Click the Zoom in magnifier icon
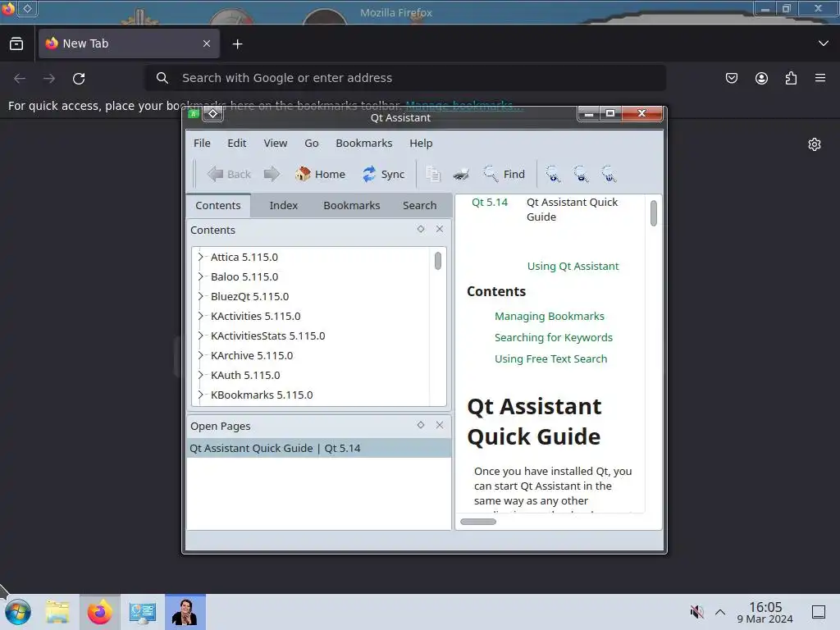840x630 pixels. click(553, 174)
